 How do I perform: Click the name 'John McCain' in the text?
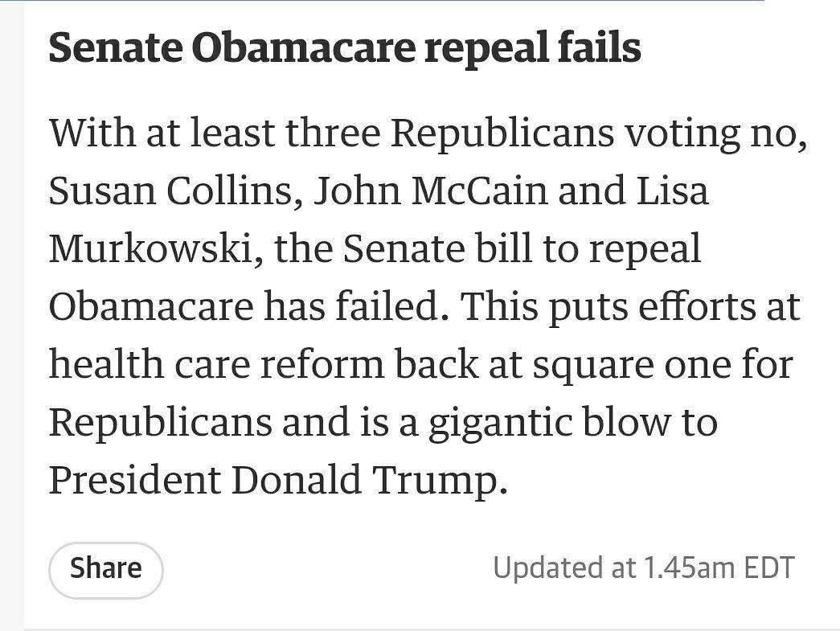coord(430,191)
